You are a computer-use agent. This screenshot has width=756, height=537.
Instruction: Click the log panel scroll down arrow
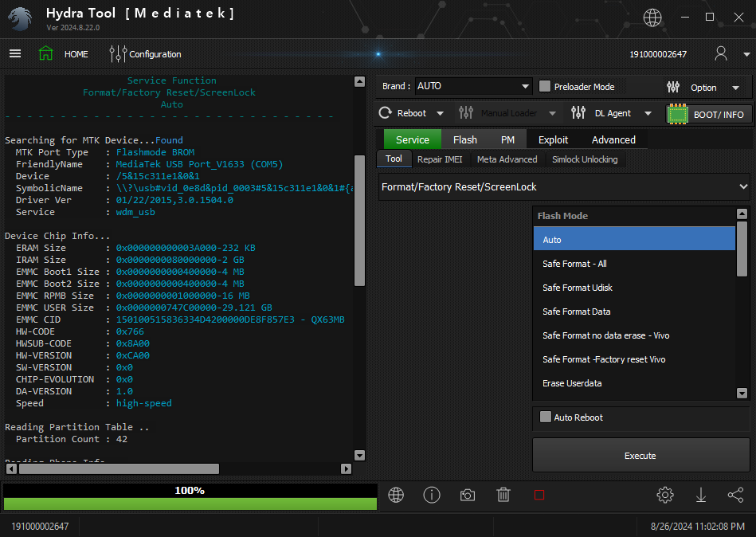pos(360,455)
